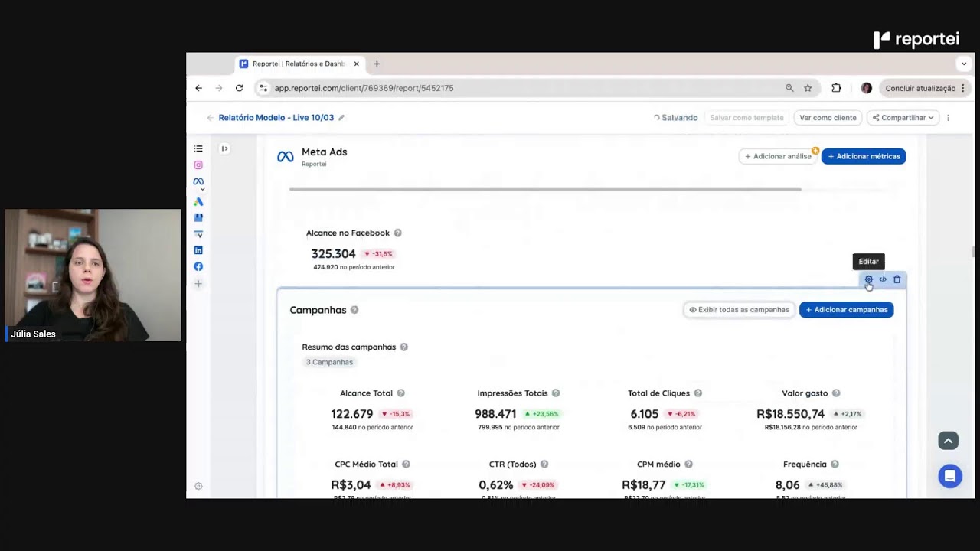Open the browser tab search dropdown
This screenshot has height=551, width=980.
point(964,64)
